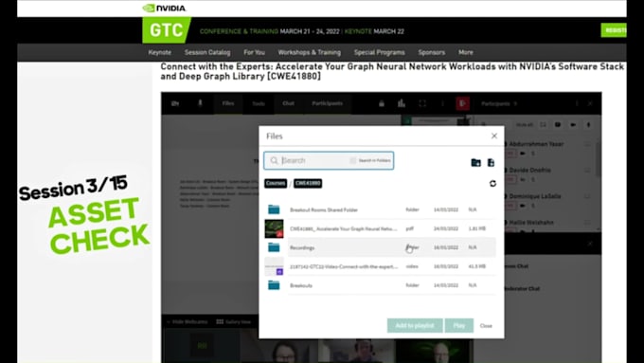Click participant Davide Onofrio
The height and width of the screenshot is (363, 644).
coord(529,171)
